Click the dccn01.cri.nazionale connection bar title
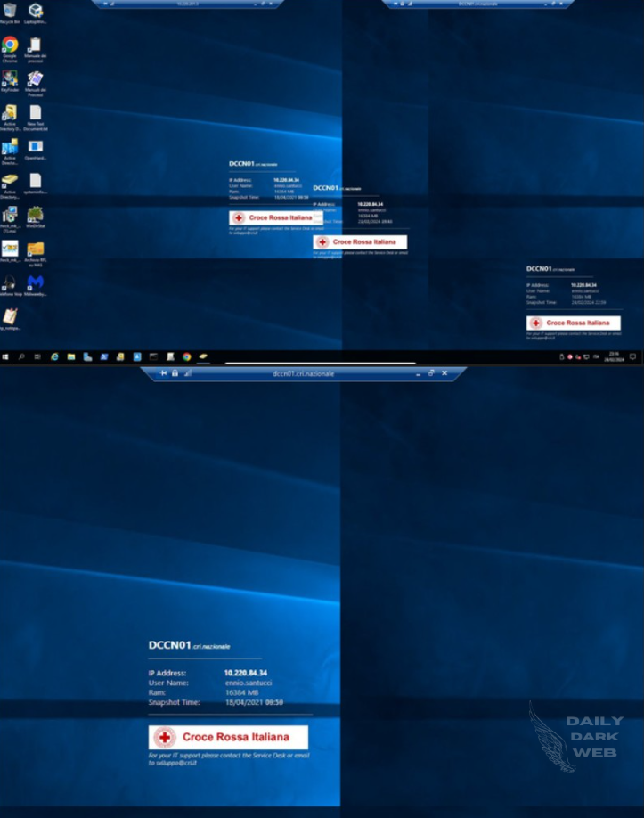The height and width of the screenshot is (818, 644). coord(304,373)
